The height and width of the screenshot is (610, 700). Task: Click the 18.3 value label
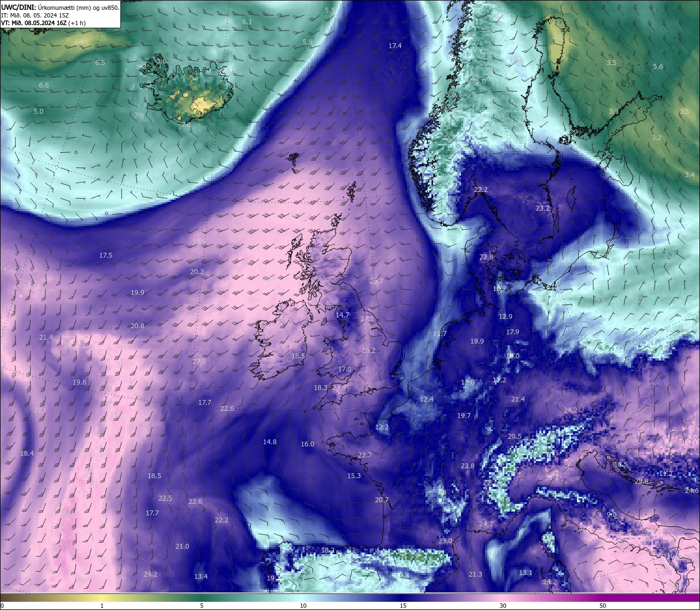(x=320, y=388)
